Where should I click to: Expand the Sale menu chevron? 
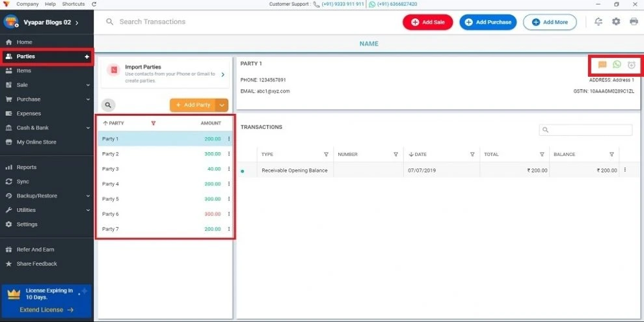(88, 85)
